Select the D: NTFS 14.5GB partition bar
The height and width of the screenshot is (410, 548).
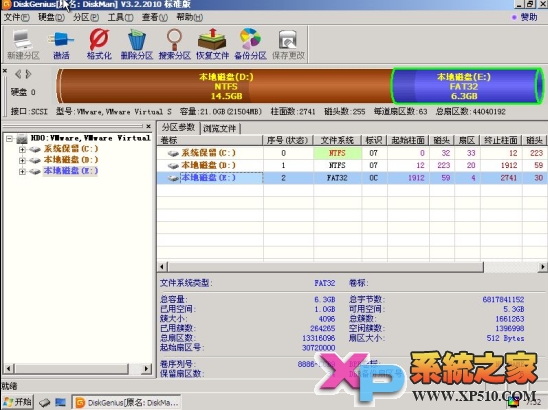pyautogui.click(x=225, y=86)
